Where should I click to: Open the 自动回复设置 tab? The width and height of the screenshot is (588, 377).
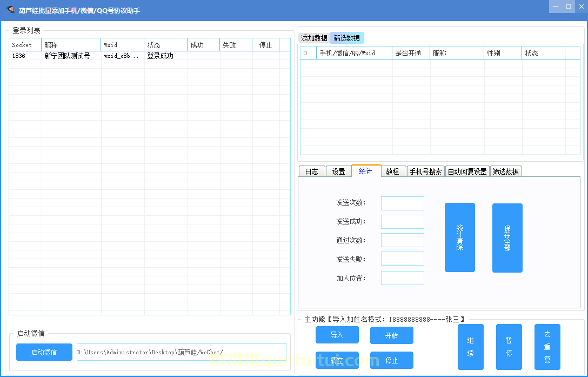point(467,171)
